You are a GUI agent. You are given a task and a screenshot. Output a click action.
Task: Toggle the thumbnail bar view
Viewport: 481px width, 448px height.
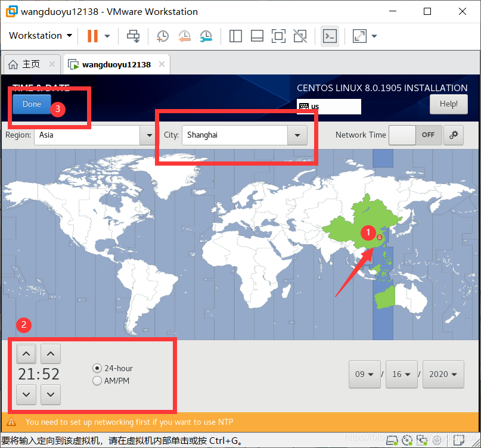[257, 36]
